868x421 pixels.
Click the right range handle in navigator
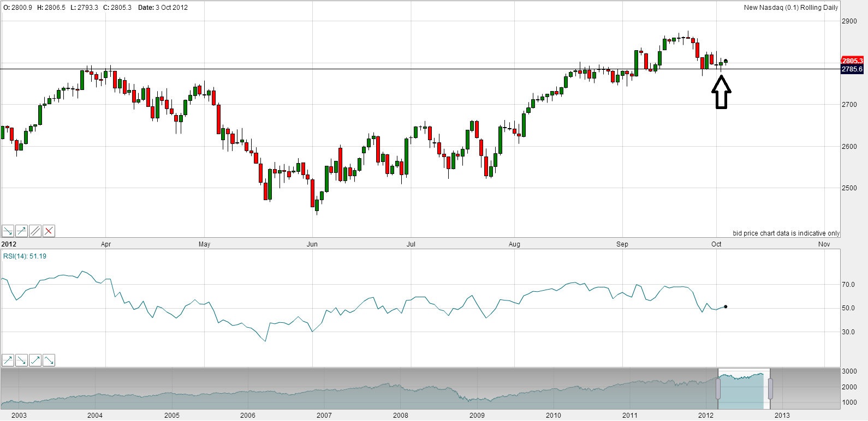coord(770,389)
